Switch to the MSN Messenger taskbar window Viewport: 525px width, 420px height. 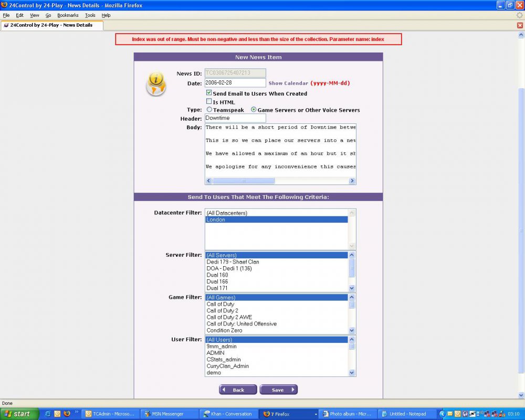pyautogui.click(x=169, y=414)
